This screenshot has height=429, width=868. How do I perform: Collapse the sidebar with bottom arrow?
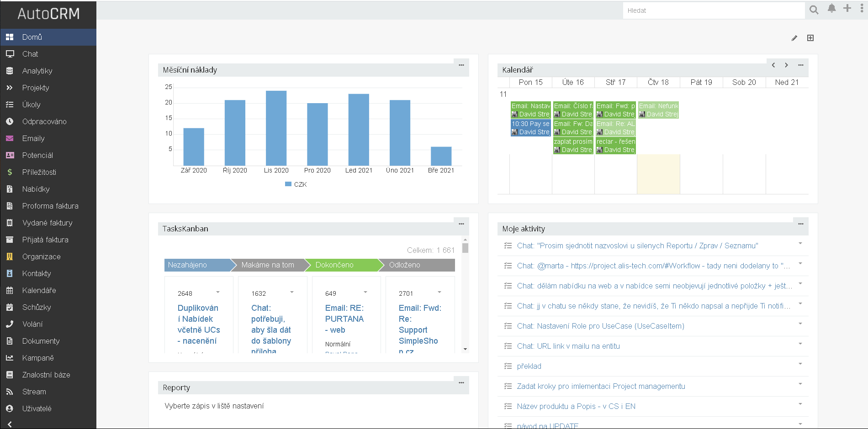(x=10, y=424)
